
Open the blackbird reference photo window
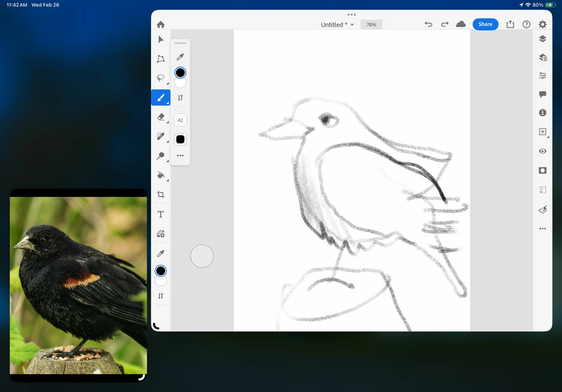[79, 285]
